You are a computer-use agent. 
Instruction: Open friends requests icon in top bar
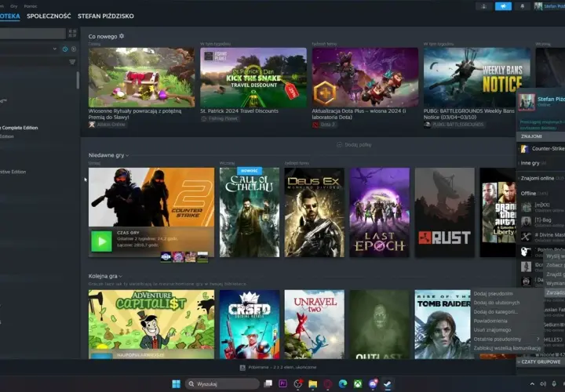click(x=483, y=6)
